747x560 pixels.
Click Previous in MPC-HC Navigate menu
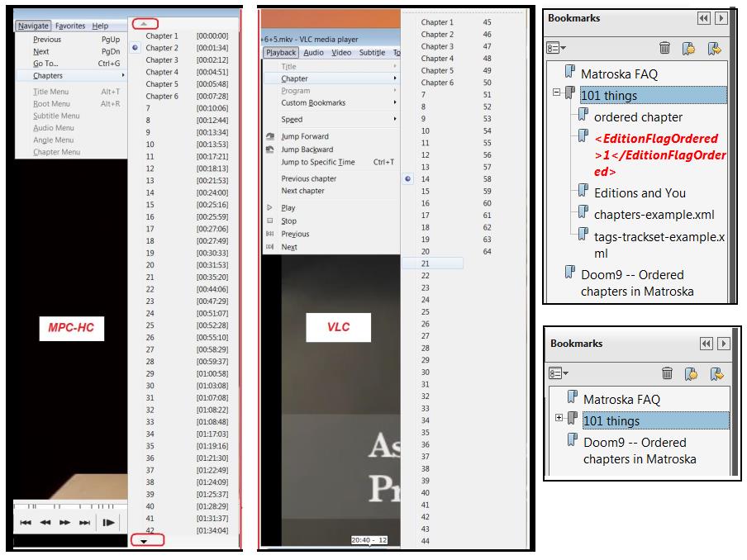click(x=71, y=40)
